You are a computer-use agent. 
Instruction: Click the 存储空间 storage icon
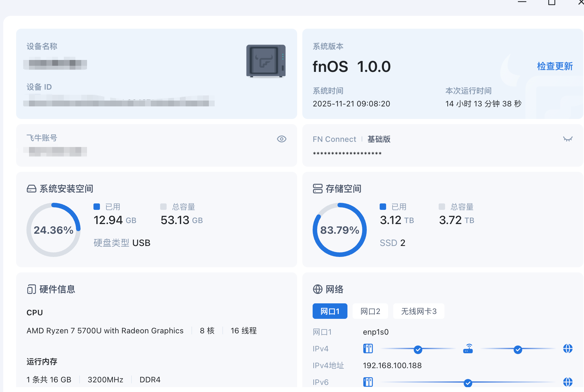(x=317, y=189)
